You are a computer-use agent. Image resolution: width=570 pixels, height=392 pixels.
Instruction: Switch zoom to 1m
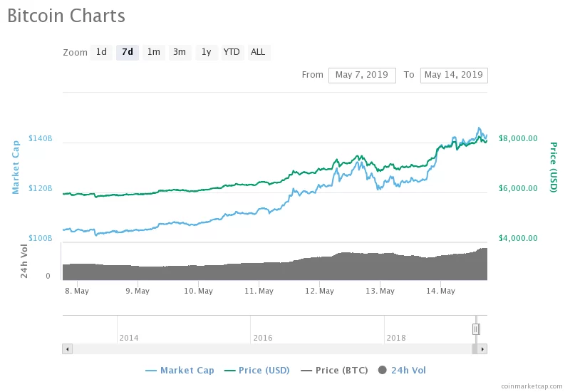coord(153,52)
